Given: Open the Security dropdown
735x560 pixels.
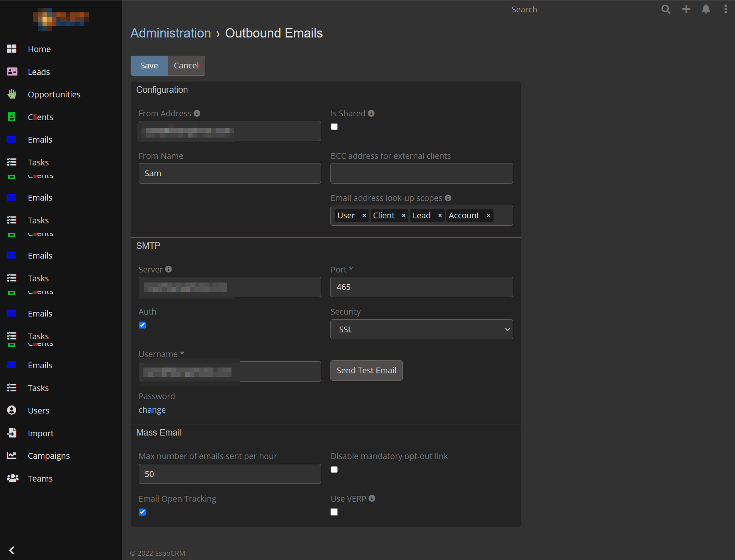Looking at the screenshot, I should 421,329.
